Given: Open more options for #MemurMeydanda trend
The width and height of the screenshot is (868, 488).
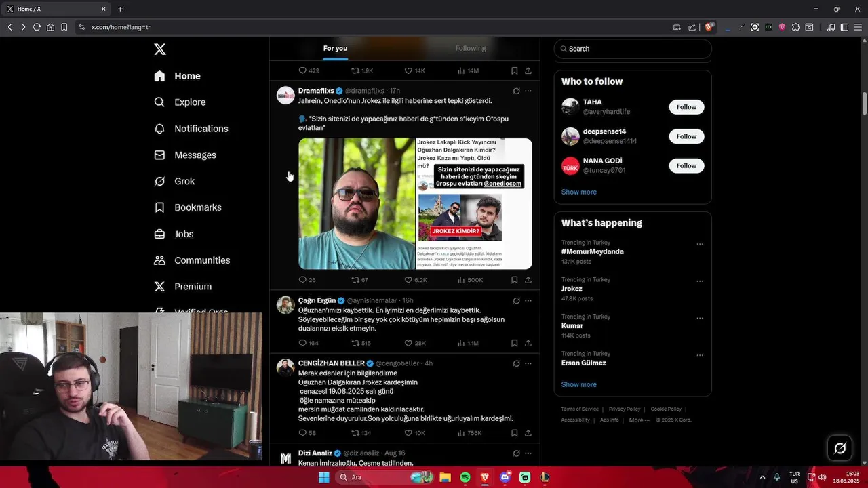Looking at the screenshot, I should pyautogui.click(x=700, y=244).
